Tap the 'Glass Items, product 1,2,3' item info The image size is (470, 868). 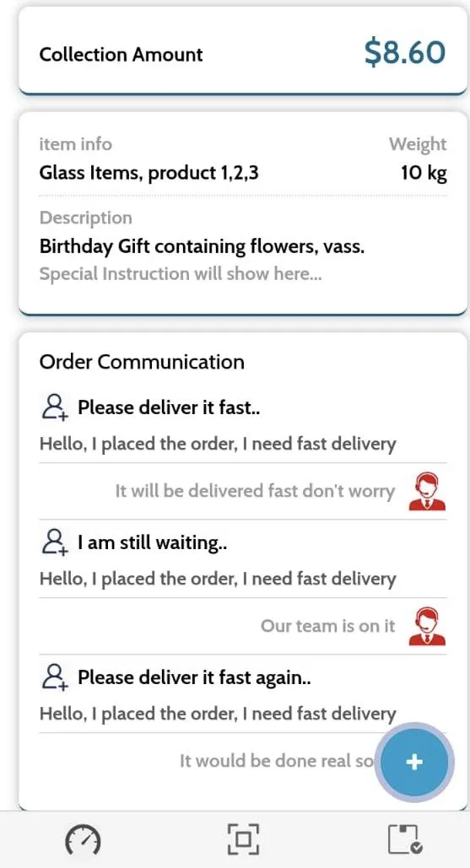pyautogui.click(x=149, y=173)
